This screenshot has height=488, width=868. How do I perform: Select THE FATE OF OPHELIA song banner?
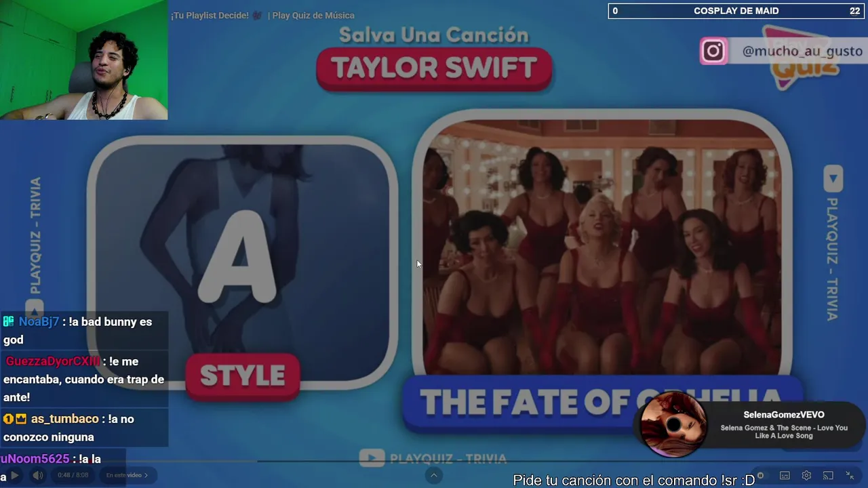(x=602, y=403)
